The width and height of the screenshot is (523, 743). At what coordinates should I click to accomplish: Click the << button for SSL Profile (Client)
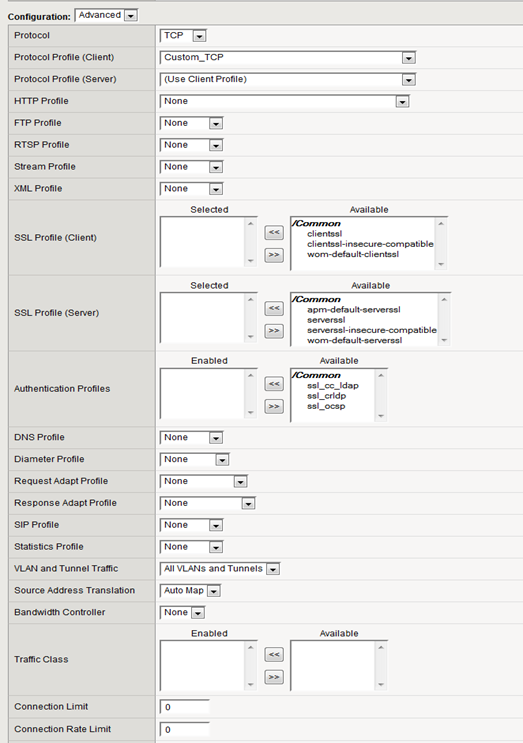274,232
